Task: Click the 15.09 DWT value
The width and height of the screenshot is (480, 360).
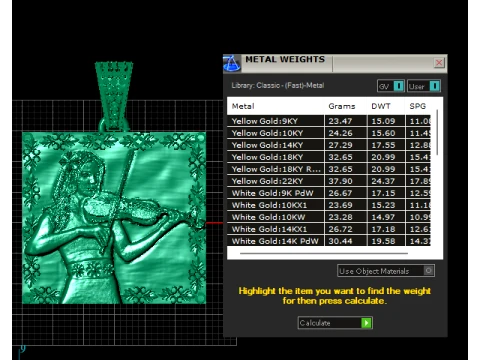Action: click(x=383, y=121)
